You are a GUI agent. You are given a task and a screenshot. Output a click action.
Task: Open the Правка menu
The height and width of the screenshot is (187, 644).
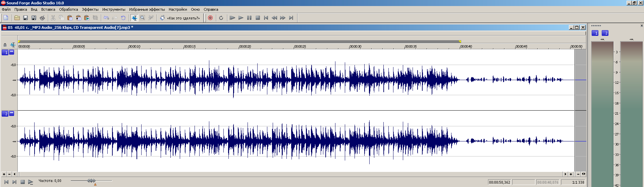tap(20, 9)
